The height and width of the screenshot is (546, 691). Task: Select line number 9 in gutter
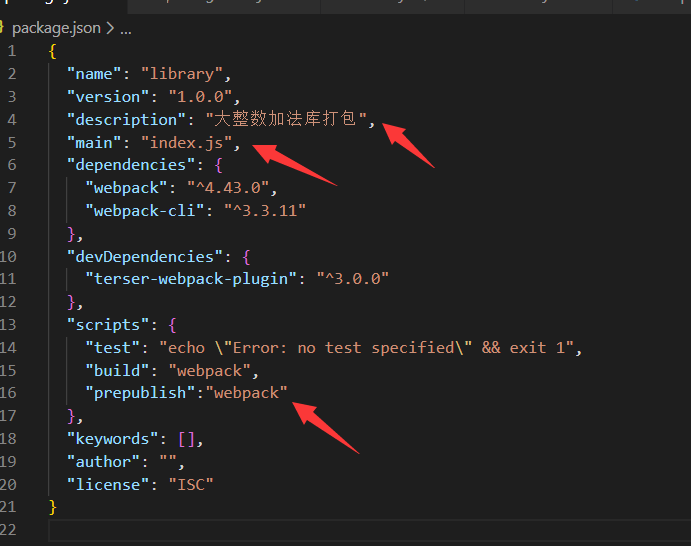(12, 234)
